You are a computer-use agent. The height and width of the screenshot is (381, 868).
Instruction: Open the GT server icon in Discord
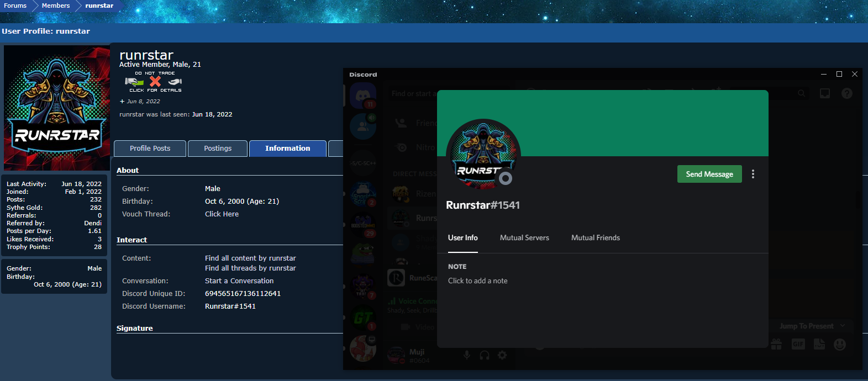pyautogui.click(x=363, y=317)
